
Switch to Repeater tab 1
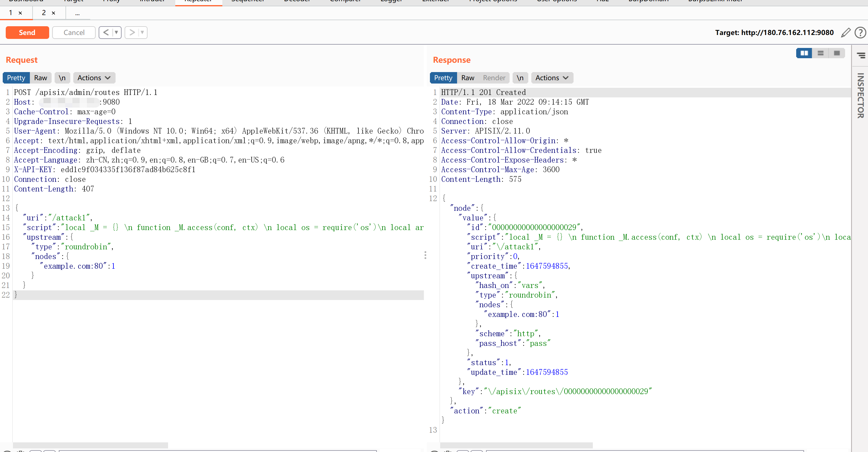tap(11, 13)
